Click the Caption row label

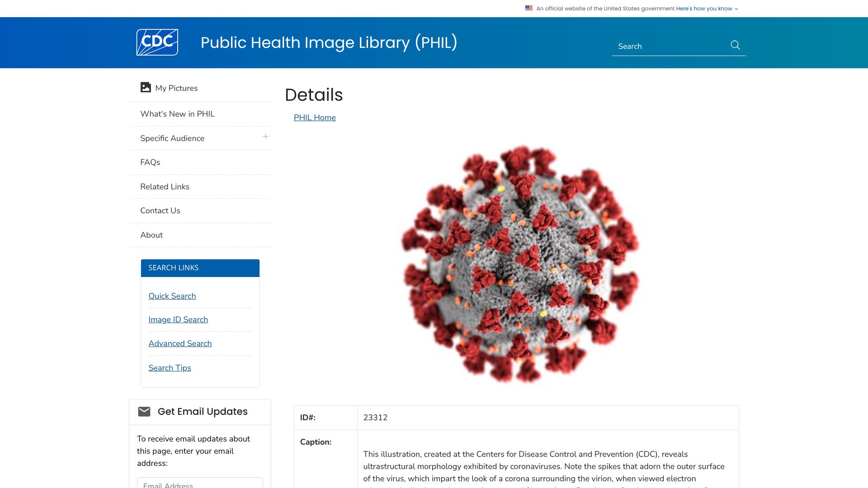click(316, 442)
